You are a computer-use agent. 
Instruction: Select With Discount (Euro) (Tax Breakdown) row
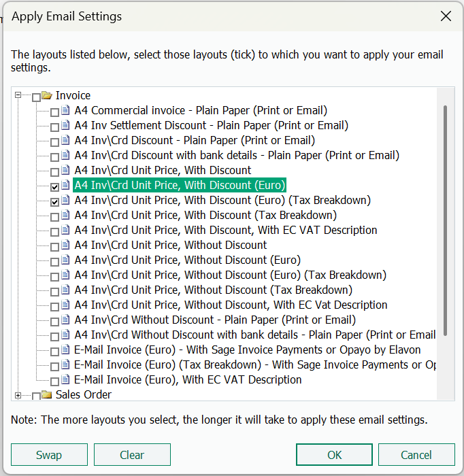coord(222,200)
